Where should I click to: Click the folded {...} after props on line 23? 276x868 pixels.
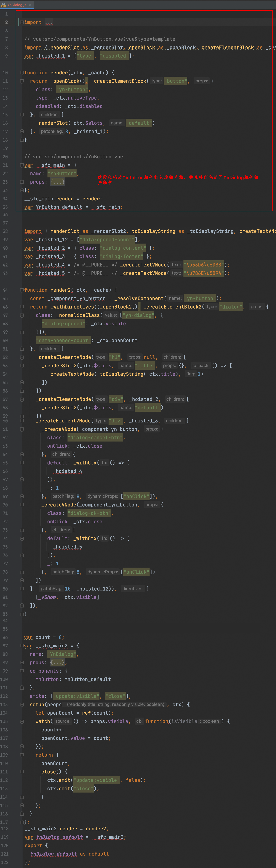tap(57, 182)
